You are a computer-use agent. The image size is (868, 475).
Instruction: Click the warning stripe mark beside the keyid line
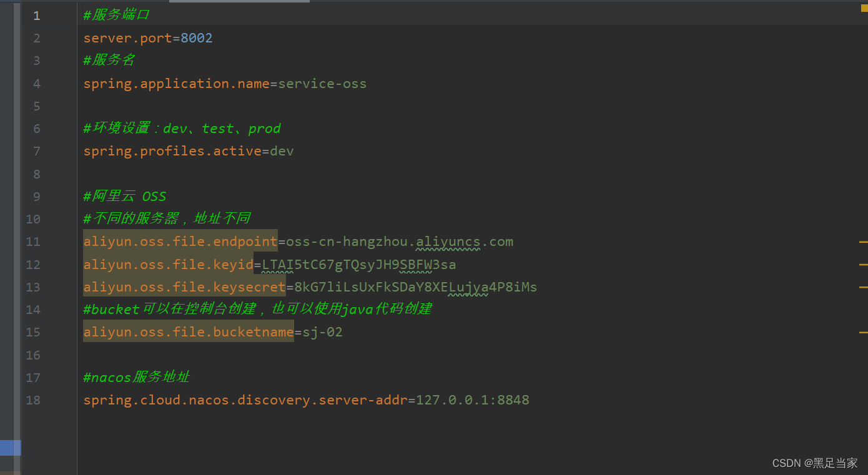[x=864, y=265]
